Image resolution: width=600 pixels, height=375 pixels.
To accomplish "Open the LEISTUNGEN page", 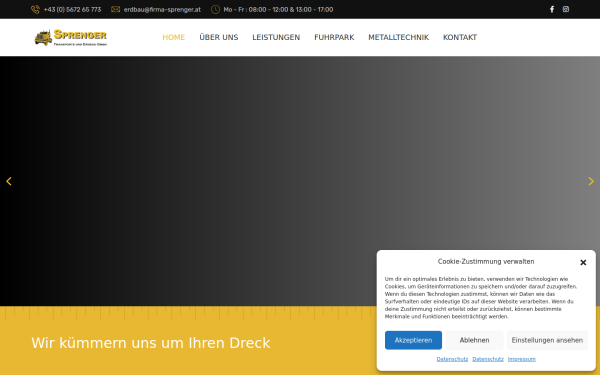I will point(276,38).
